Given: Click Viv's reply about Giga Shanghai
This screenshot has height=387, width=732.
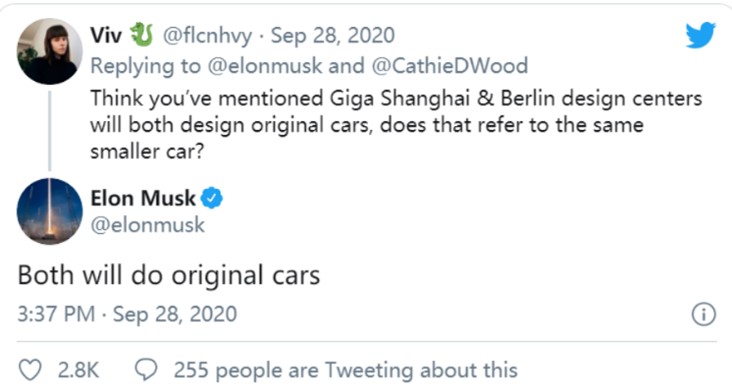Looking at the screenshot, I should click(x=396, y=125).
